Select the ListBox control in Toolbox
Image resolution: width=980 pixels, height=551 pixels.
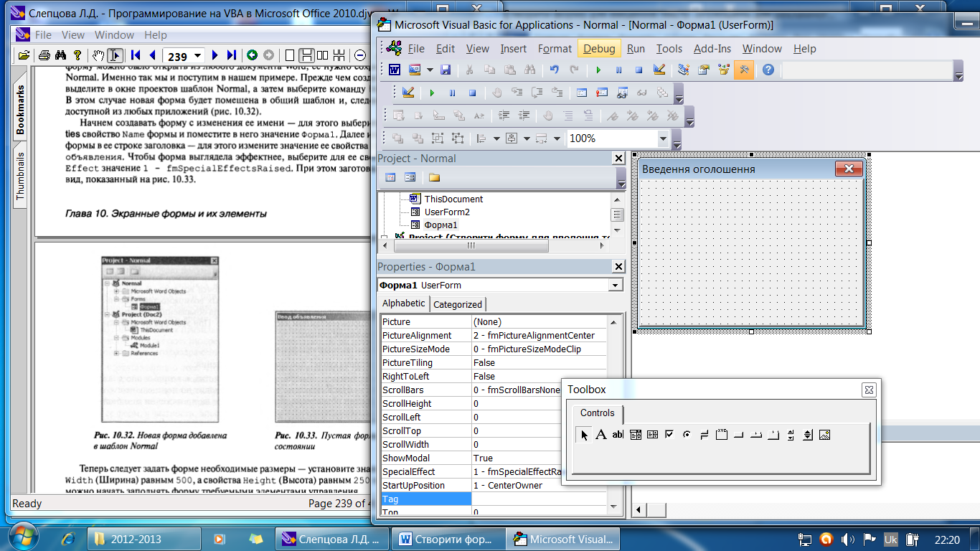click(x=652, y=434)
